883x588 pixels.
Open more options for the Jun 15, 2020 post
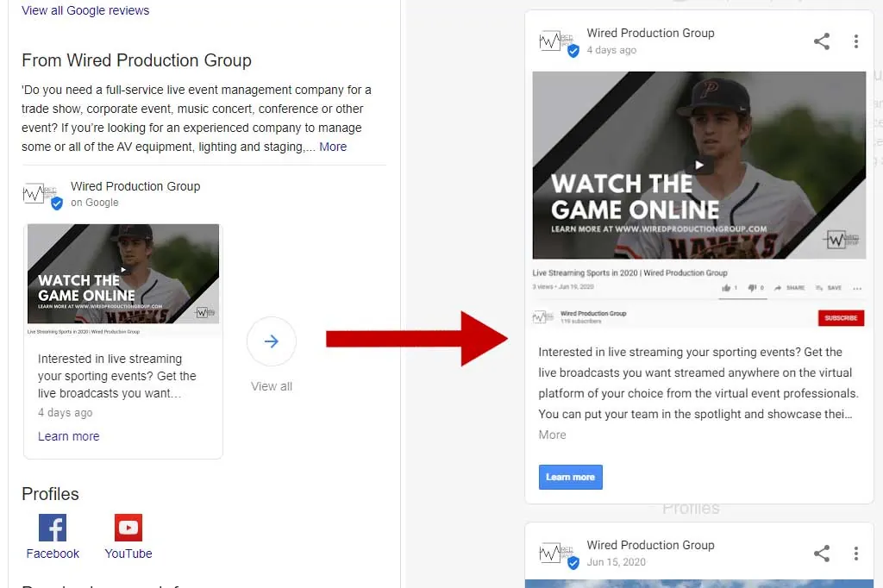pos(856,553)
